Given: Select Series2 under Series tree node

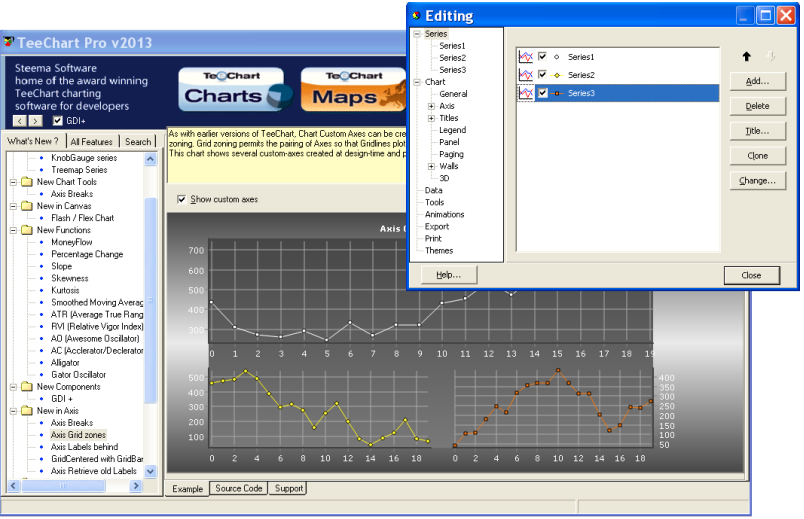Looking at the screenshot, I should click(x=452, y=58).
